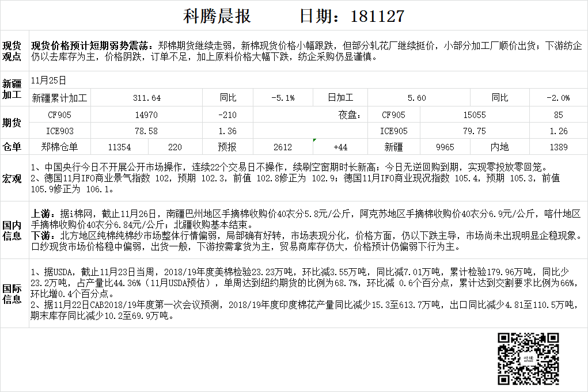Select the cell with value 311.64

coord(147,98)
